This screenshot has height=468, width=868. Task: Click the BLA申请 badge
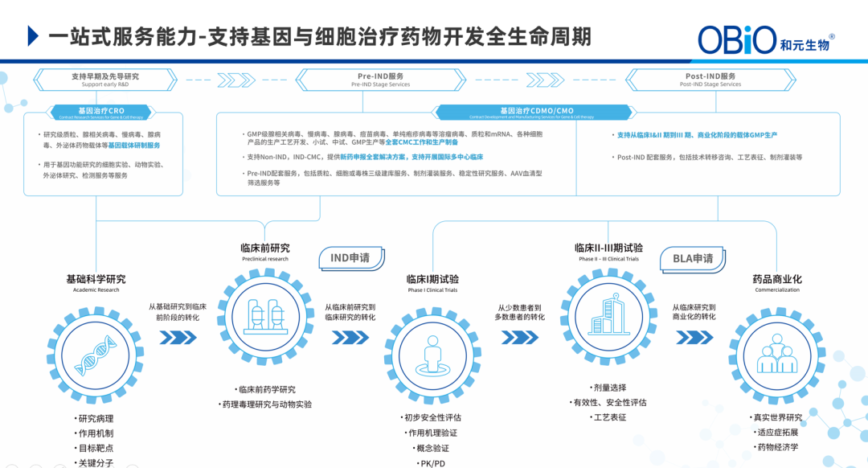(x=693, y=258)
